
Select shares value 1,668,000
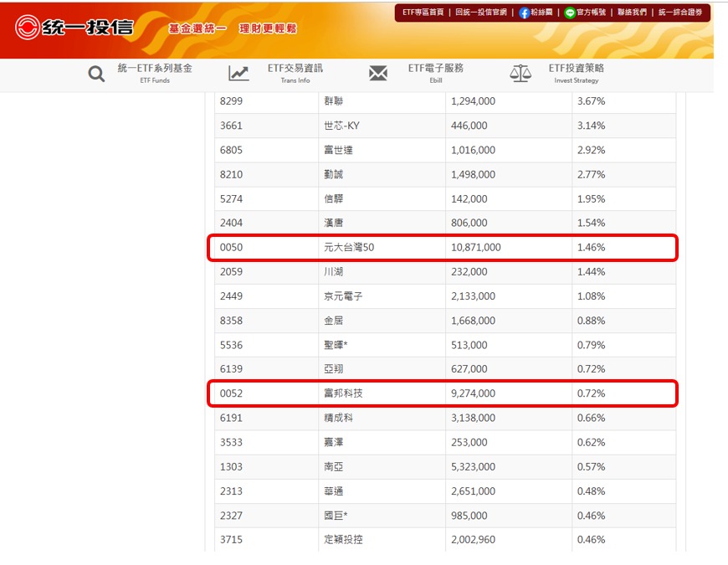pyautogui.click(x=473, y=321)
